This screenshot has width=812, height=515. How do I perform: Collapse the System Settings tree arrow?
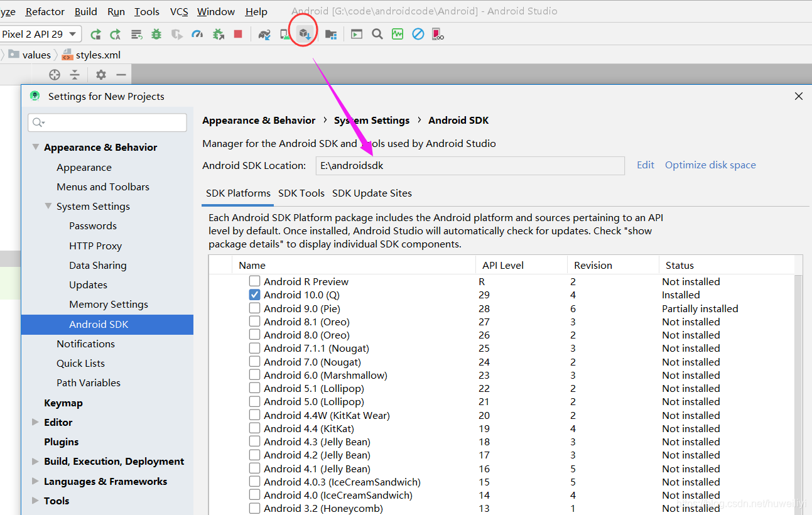coord(48,206)
